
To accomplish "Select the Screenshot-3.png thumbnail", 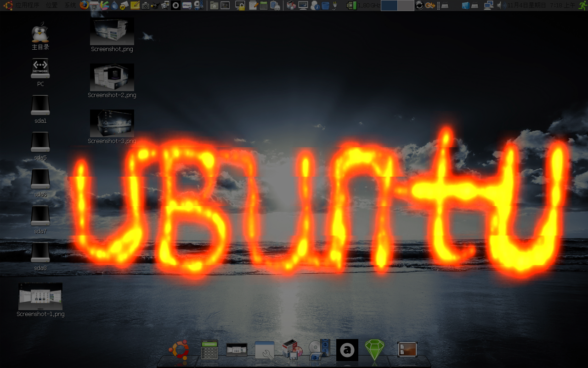I will pos(112,123).
